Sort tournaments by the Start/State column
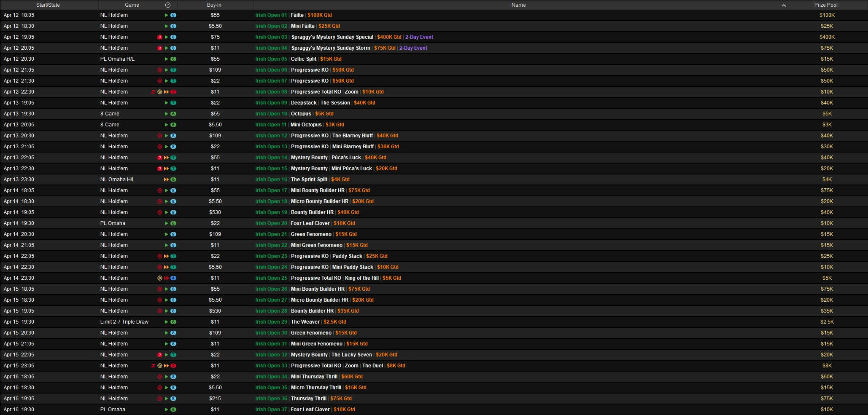Viewport: 868px width, 415px height. point(48,5)
